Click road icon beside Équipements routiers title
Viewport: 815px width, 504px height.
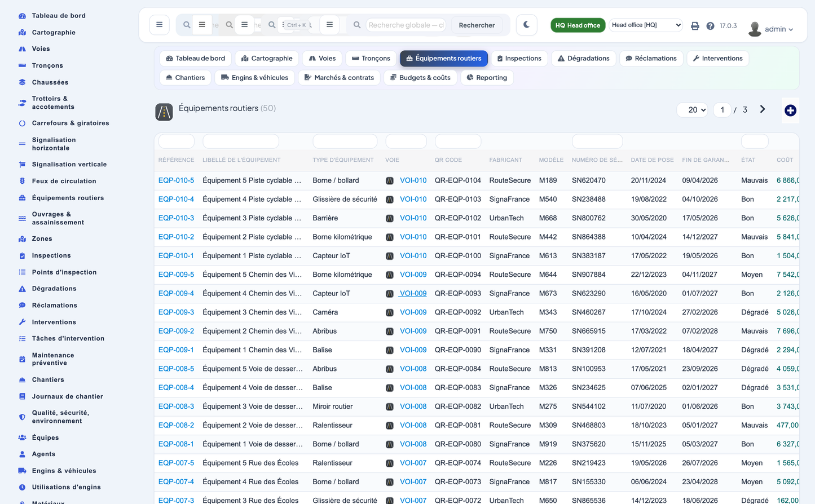click(164, 112)
